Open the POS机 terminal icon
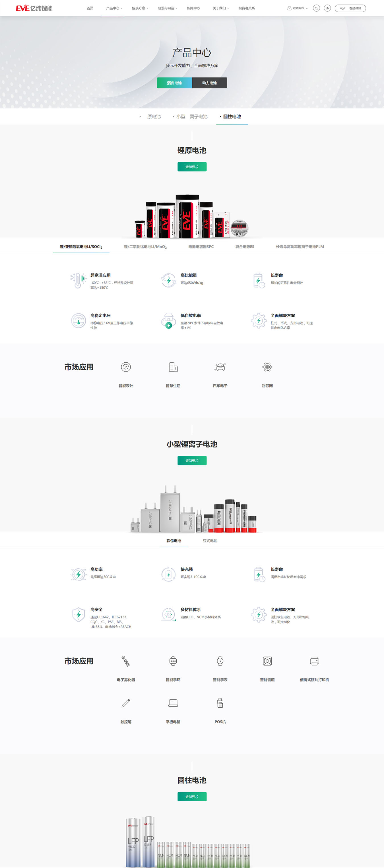Viewport: 384px width, 868px height. [x=220, y=703]
